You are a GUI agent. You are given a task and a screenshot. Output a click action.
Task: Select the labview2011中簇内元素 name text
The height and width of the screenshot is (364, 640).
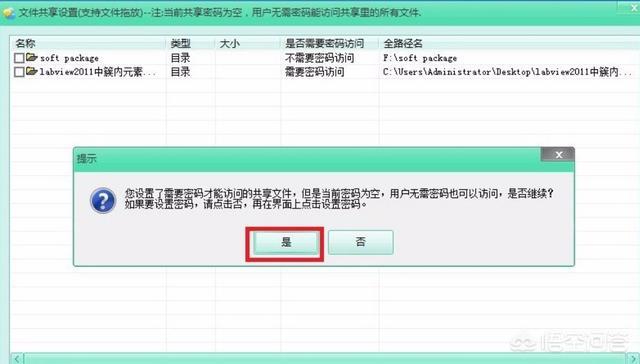pos(98,72)
